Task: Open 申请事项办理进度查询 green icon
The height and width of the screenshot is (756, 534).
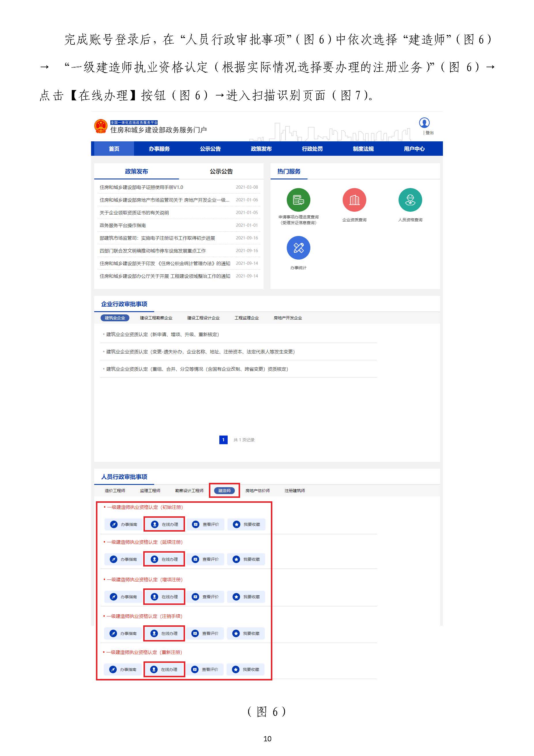Action: pos(298,200)
